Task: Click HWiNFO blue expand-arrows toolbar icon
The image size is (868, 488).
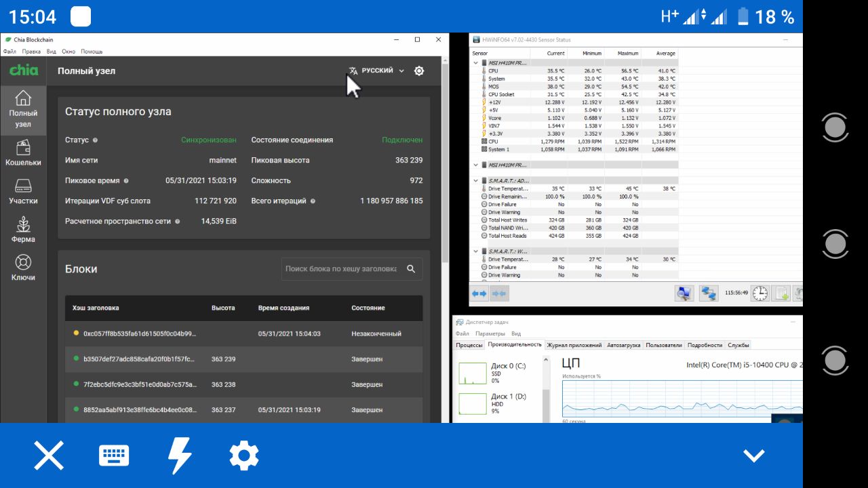Action: click(x=479, y=293)
